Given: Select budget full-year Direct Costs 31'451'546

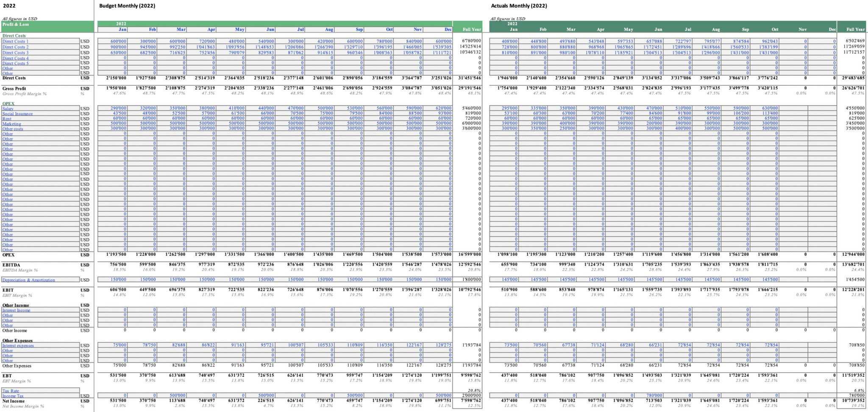Looking at the screenshot, I should click(x=470, y=78).
